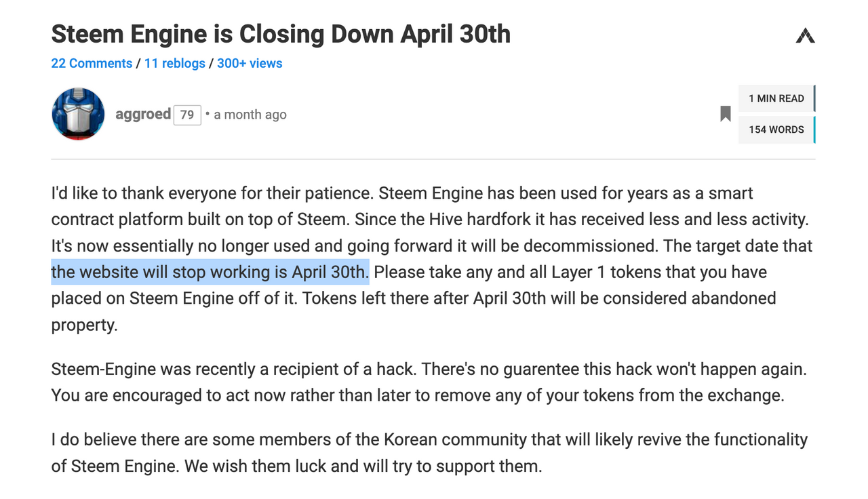Click the 300+ views link
This screenshot has width=868, height=499.
pos(250,63)
